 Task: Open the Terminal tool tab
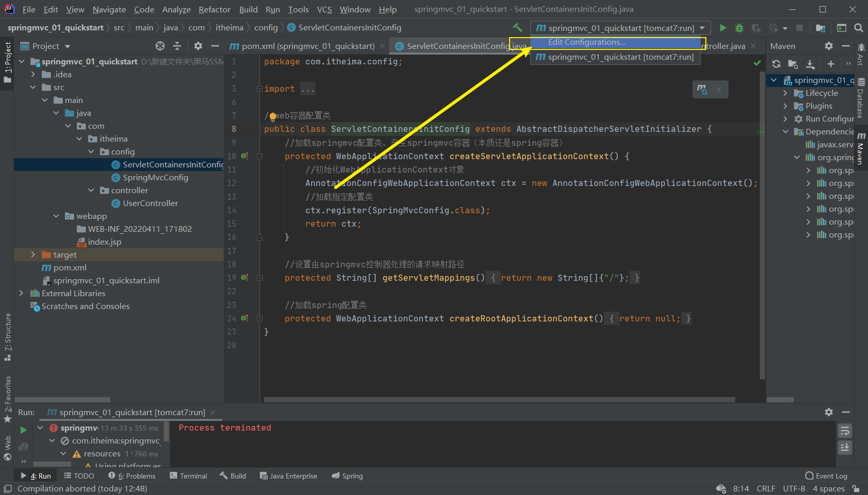(x=188, y=476)
